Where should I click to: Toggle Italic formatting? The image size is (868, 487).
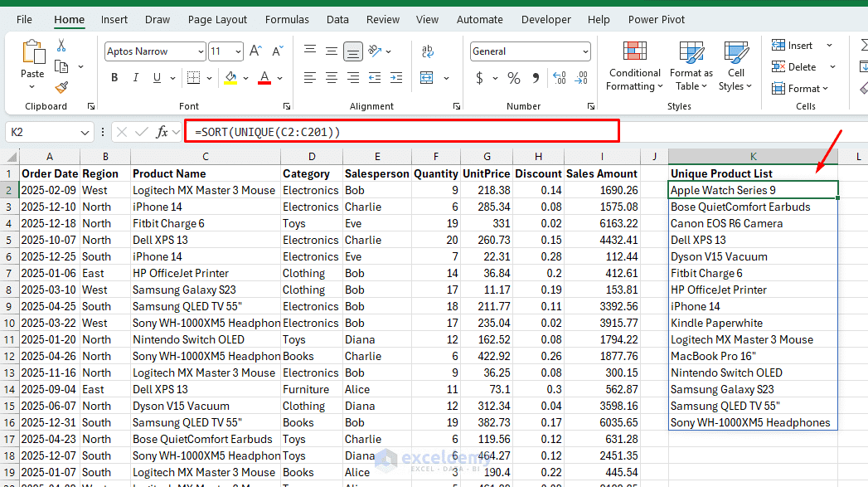(x=136, y=77)
